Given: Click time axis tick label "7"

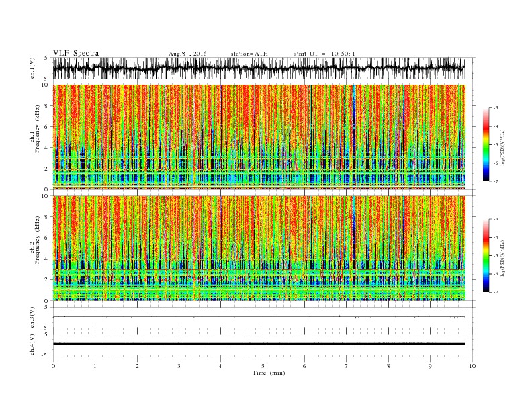Looking at the screenshot, I should [347, 366].
